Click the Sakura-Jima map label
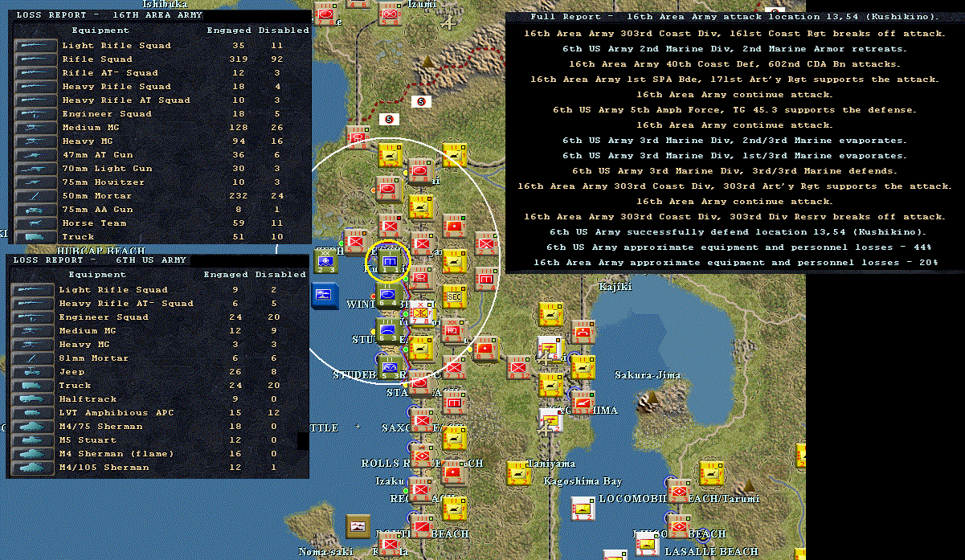 [648, 375]
